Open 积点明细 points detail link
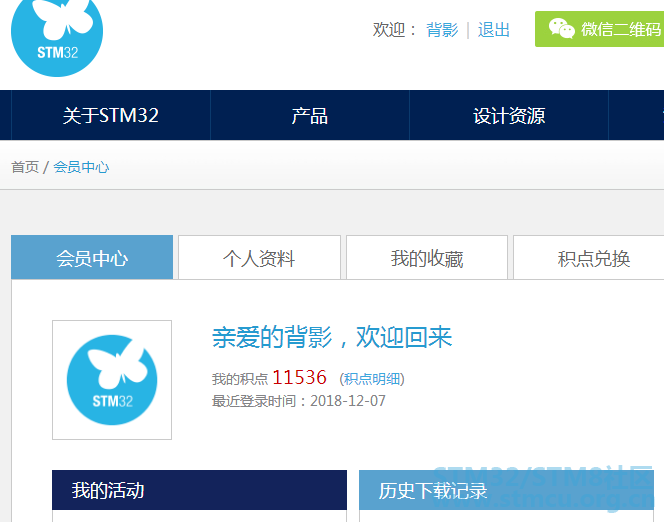 click(x=372, y=378)
